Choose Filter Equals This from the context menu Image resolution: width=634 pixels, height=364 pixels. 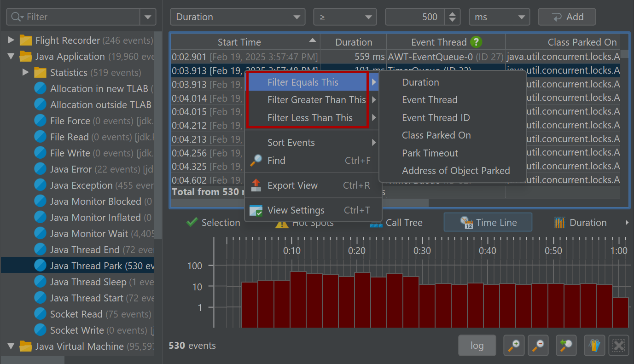pyautogui.click(x=313, y=82)
